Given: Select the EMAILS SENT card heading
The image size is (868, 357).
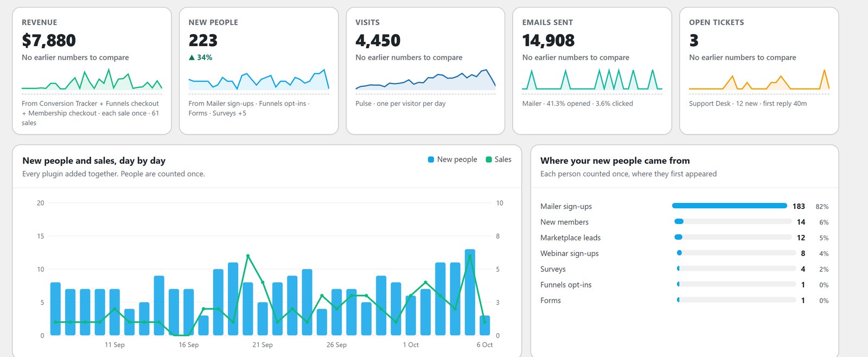Looking at the screenshot, I should 547,22.
